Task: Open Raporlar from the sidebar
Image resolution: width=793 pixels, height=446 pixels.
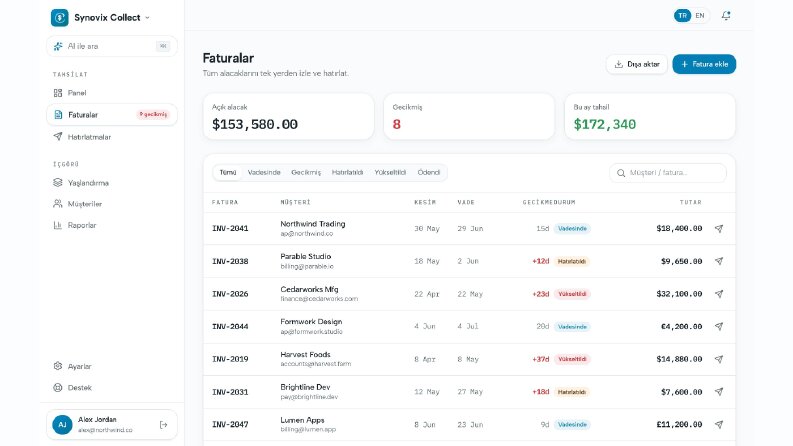Action: (x=112, y=225)
